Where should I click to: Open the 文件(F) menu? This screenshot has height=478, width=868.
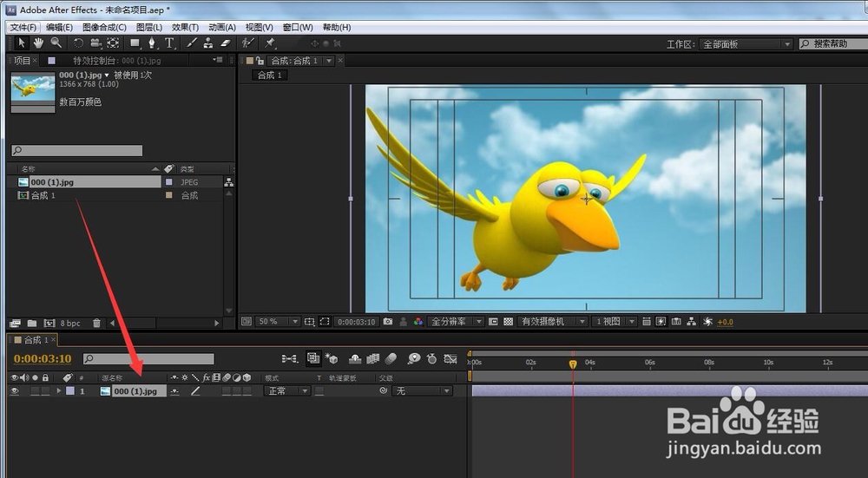[23, 27]
